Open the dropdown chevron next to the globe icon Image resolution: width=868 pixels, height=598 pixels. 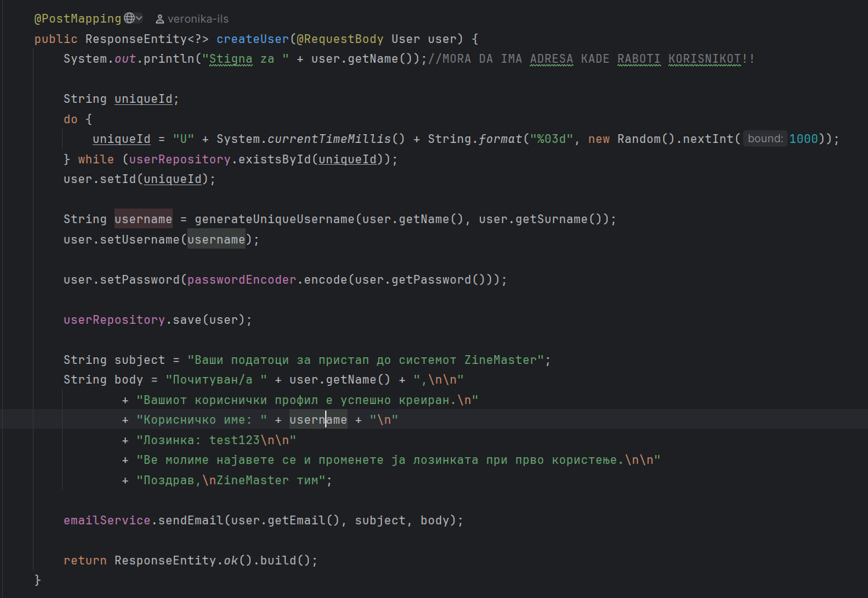pyautogui.click(x=139, y=18)
